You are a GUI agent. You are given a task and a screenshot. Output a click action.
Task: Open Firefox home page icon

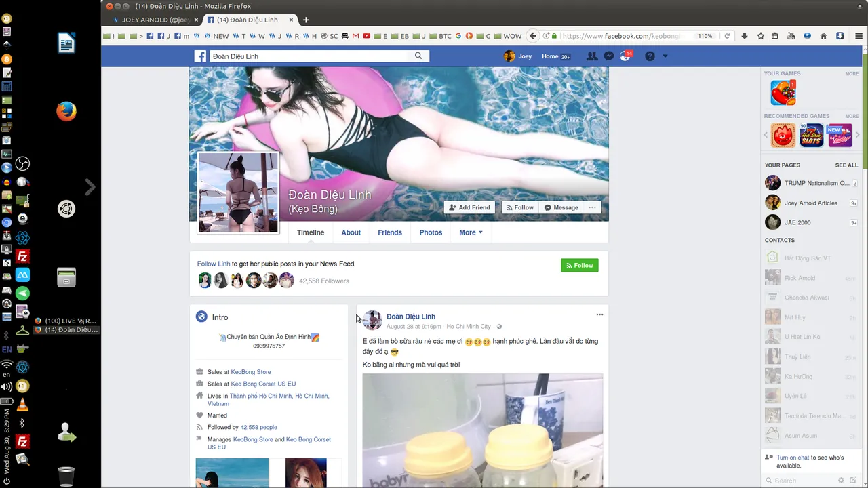(824, 36)
